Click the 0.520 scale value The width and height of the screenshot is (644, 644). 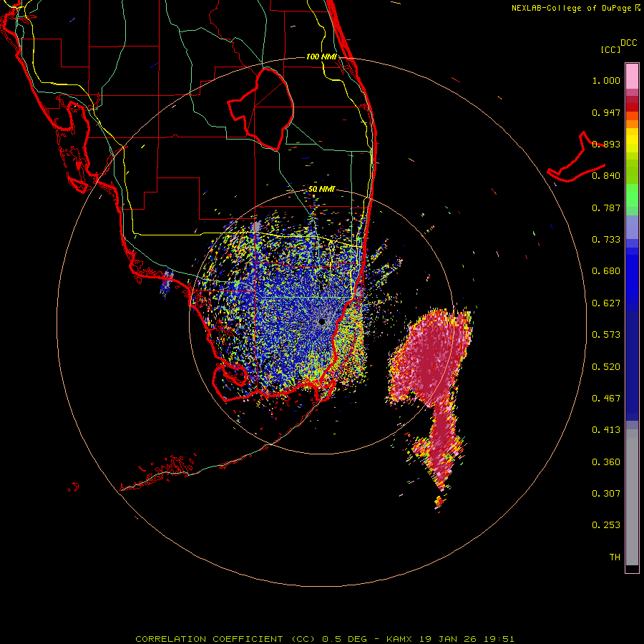(x=606, y=367)
